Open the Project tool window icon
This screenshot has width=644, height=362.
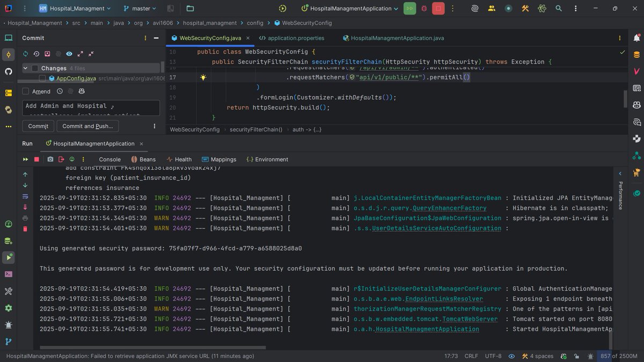coord(9,38)
